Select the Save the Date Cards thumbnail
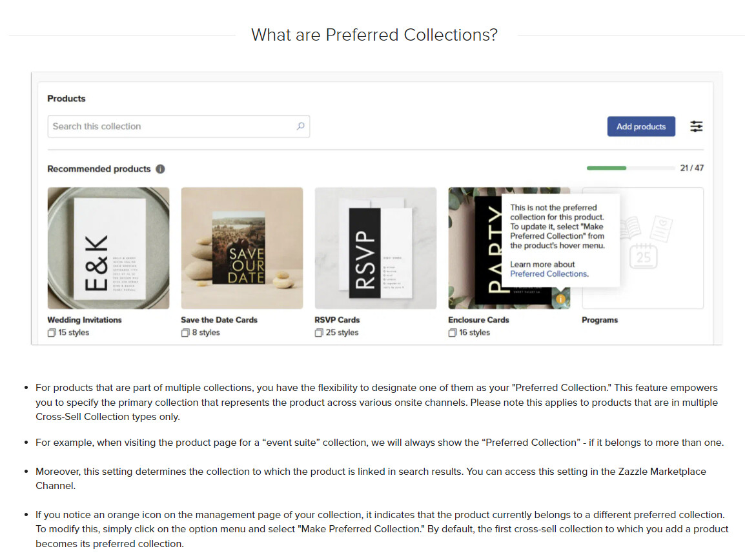Viewport: 745px width, 560px height. point(242,248)
